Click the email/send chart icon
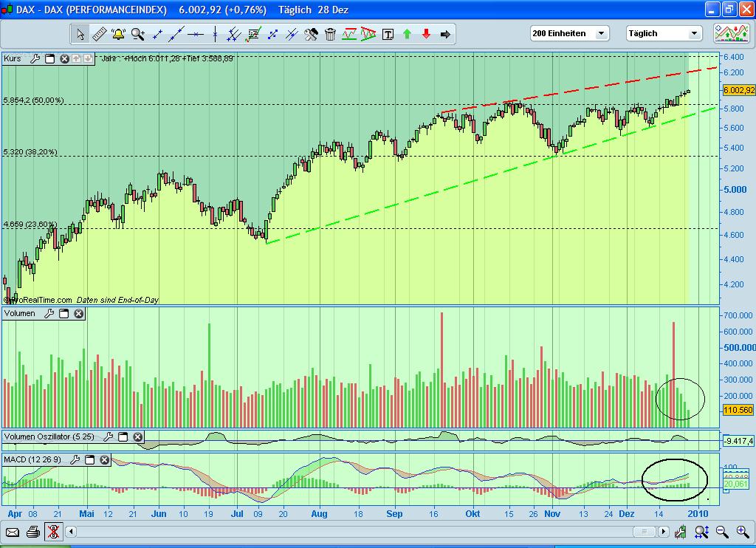 point(13,532)
